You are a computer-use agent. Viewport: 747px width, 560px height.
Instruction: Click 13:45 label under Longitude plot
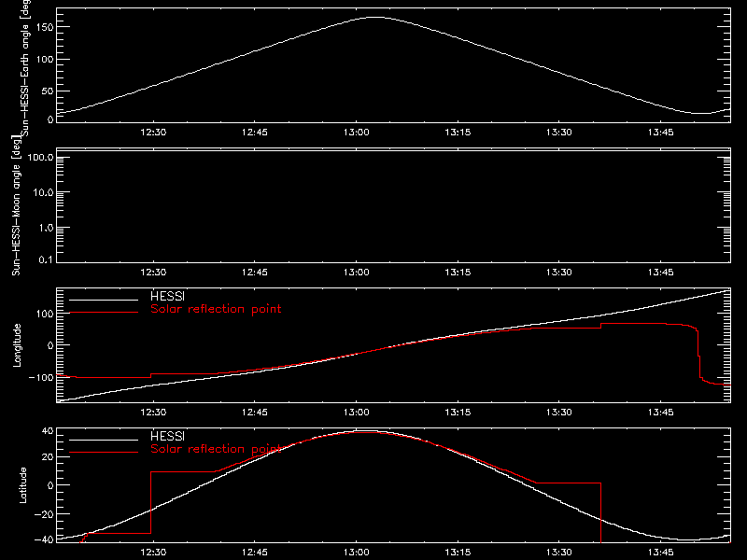(661, 413)
